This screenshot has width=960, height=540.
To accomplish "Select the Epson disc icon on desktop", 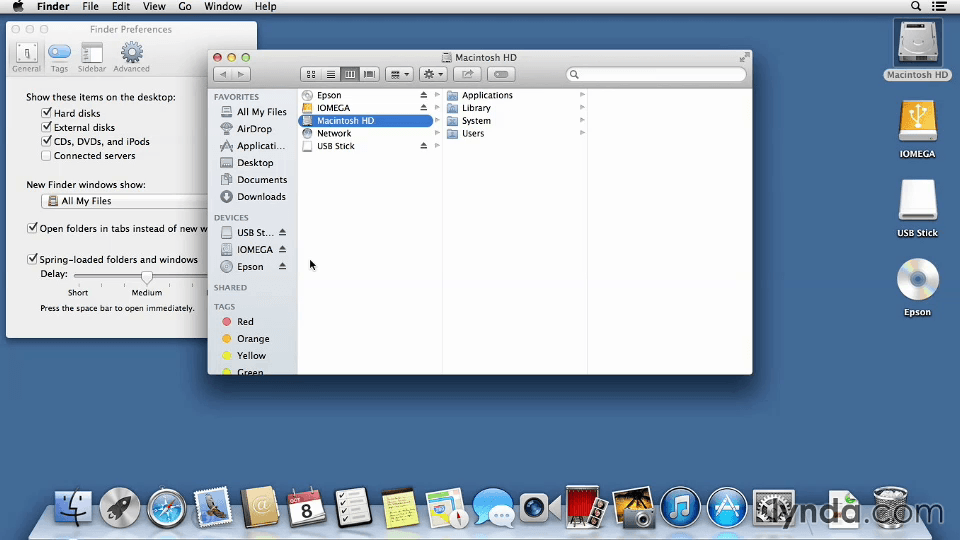I will tap(917, 279).
